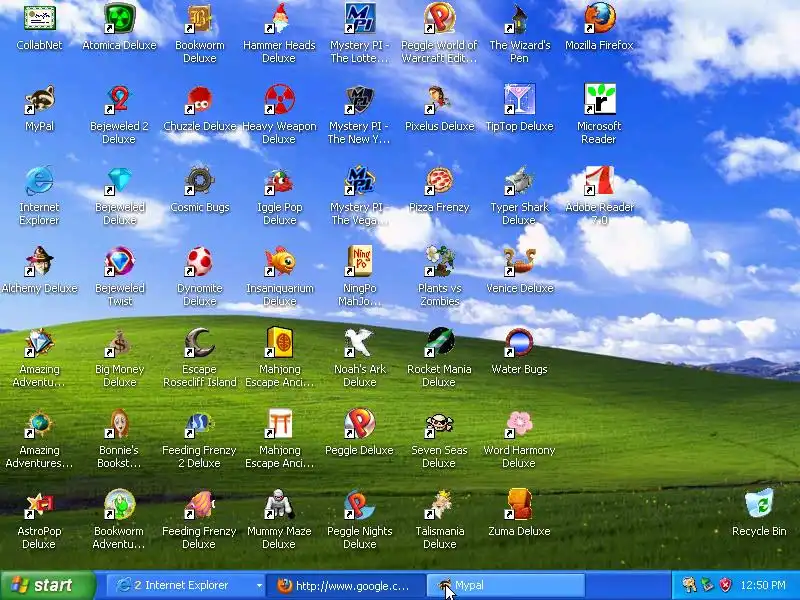This screenshot has width=800, height=600.
Task: Select the Seven Seas Deluxe icon
Action: [439, 424]
